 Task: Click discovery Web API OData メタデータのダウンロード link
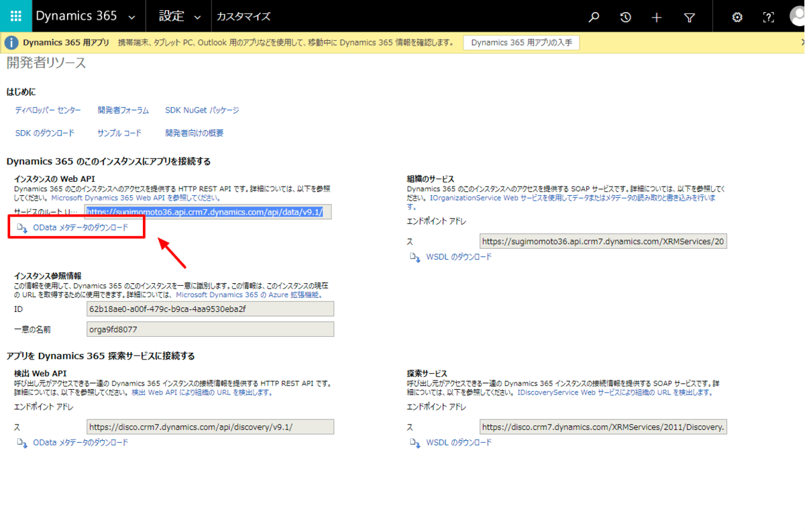tap(80, 443)
